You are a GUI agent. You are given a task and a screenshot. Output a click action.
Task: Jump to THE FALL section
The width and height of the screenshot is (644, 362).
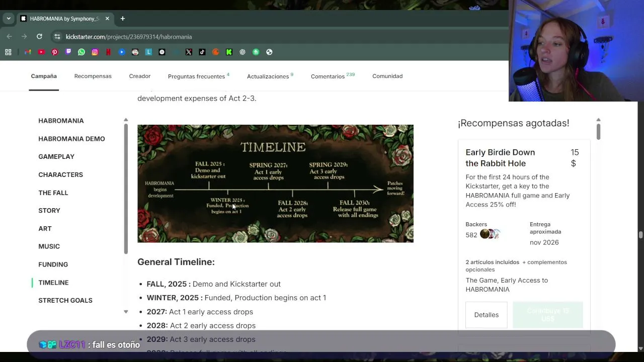click(53, 193)
